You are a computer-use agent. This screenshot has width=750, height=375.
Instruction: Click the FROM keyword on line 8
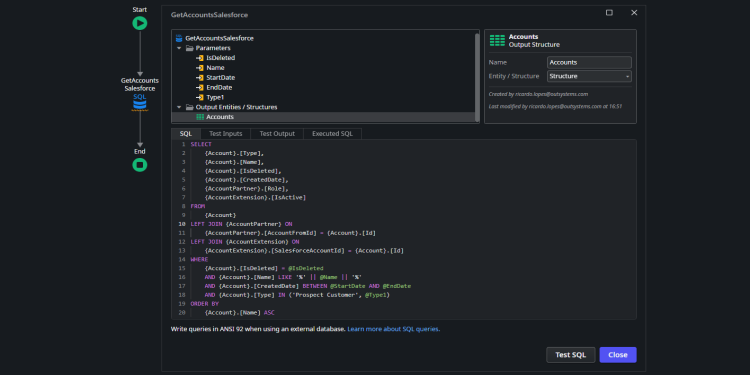click(198, 206)
